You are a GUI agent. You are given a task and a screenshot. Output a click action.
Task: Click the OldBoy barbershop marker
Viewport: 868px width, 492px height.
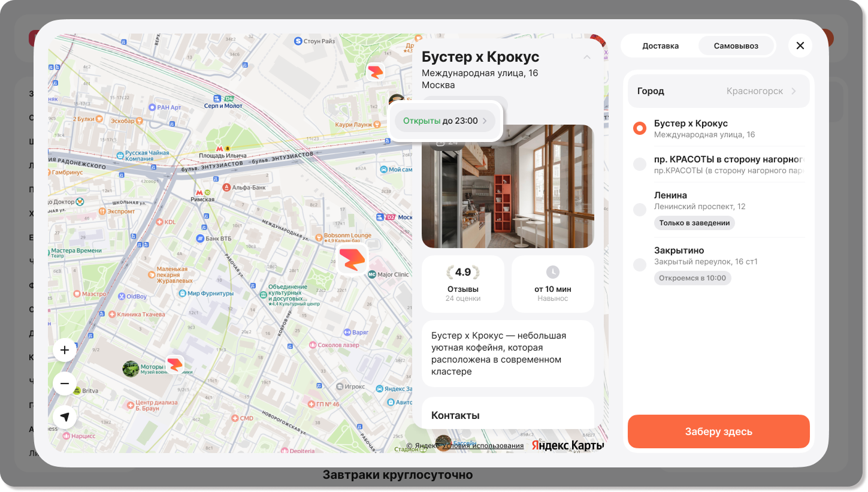pyautogui.click(x=121, y=296)
